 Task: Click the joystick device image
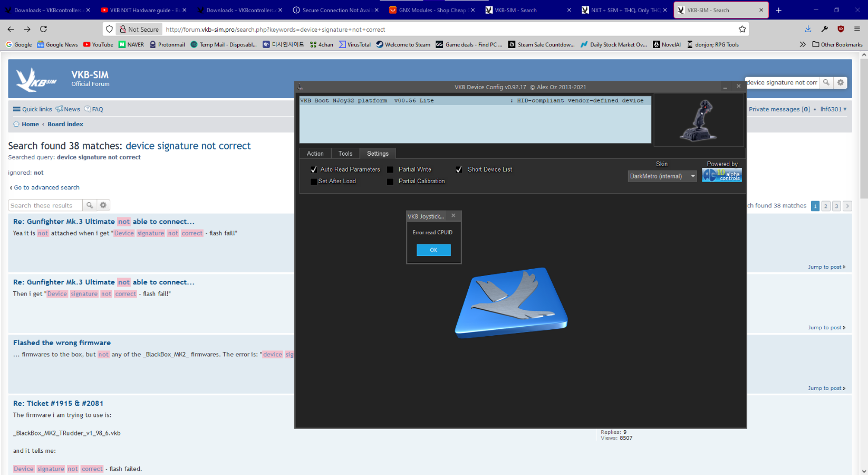[699, 120]
